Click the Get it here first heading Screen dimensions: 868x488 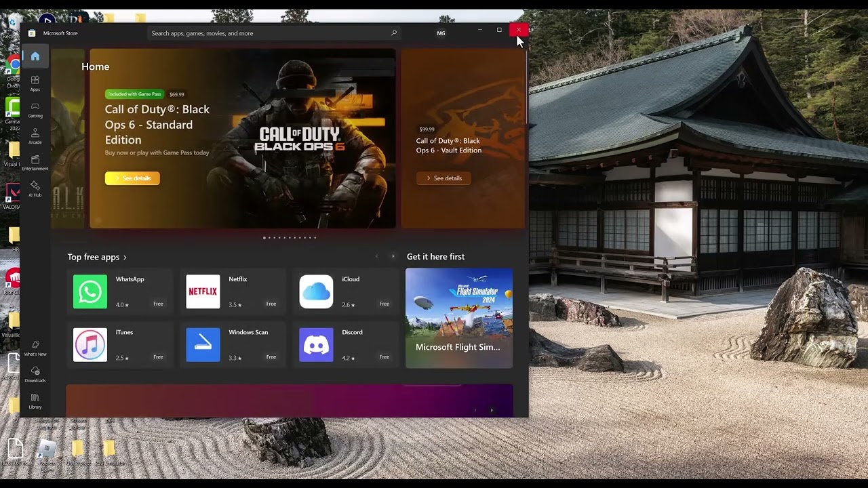[x=435, y=256]
